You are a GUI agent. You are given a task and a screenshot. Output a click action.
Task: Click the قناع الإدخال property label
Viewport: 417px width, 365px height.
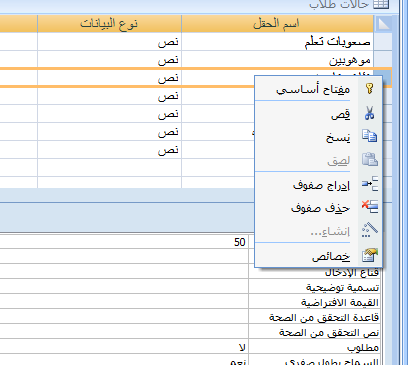[352, 272]
